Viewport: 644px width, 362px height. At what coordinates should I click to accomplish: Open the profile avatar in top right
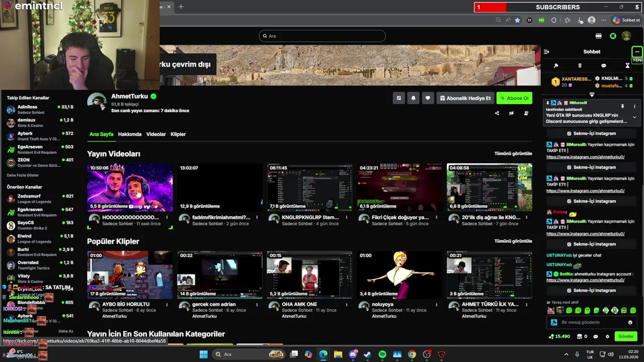tap(626, 36)
